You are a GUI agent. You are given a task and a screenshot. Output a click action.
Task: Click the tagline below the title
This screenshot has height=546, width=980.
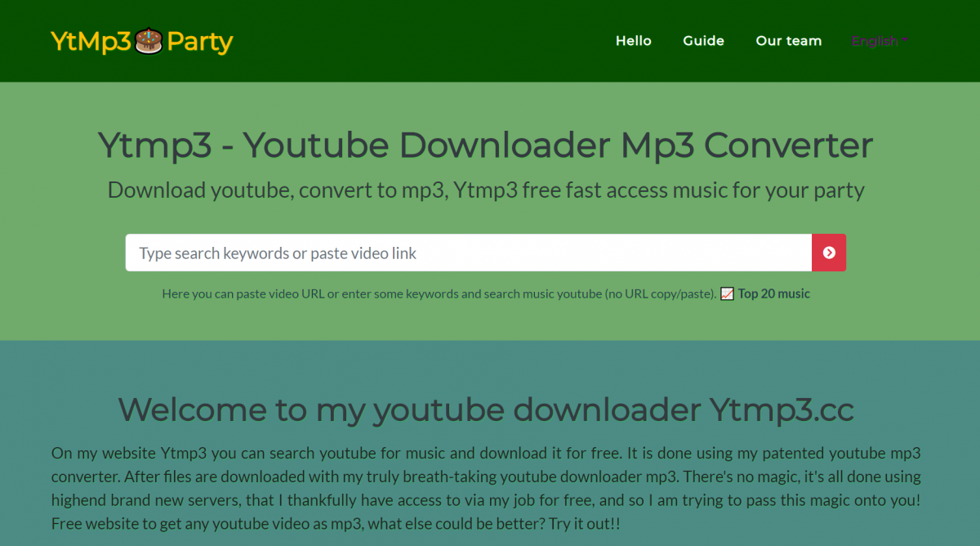coord(486,190)
